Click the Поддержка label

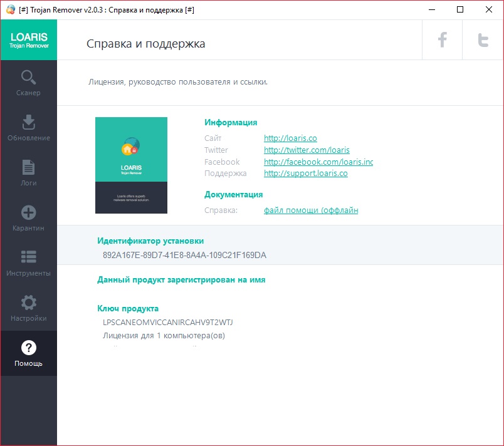[225, 174]
